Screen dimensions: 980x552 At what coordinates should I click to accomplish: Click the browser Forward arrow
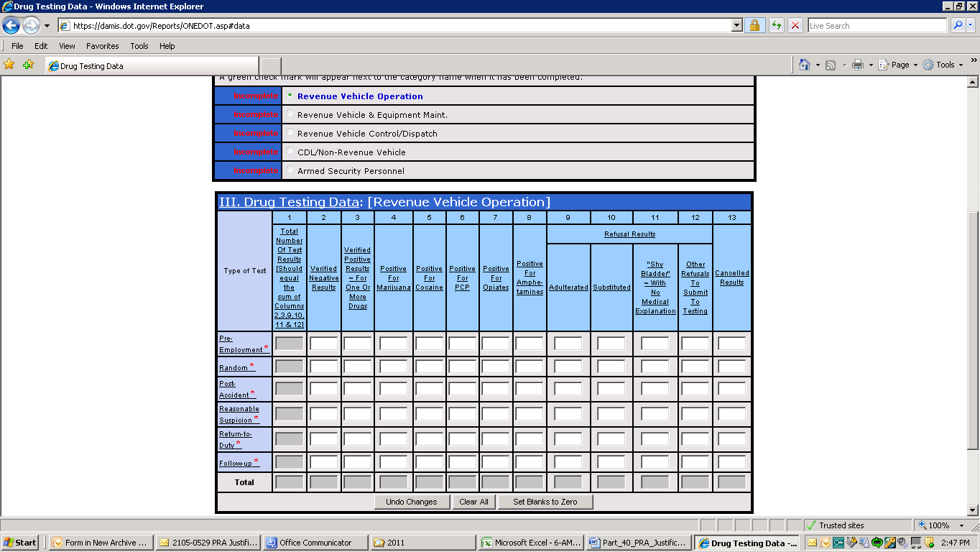[x=31, y=26]
